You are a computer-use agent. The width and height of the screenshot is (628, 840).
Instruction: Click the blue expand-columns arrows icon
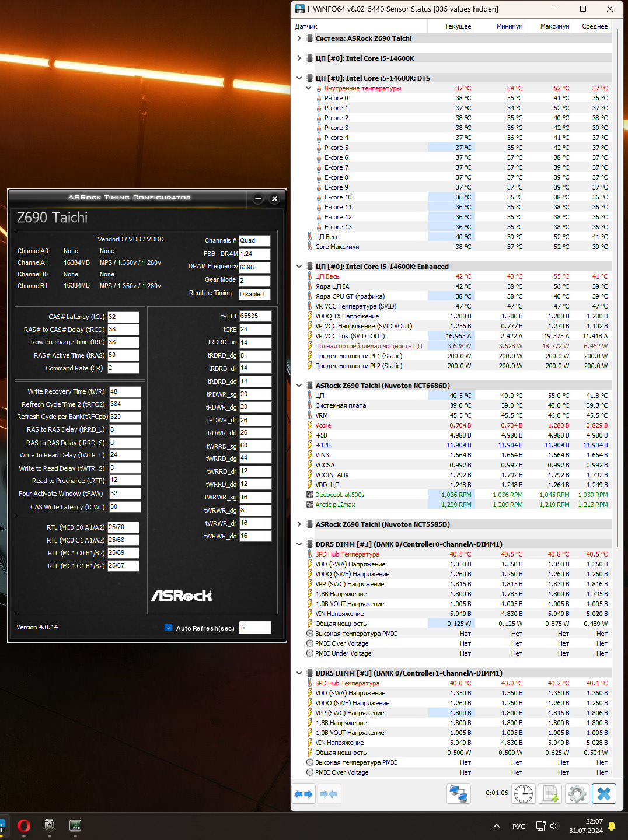click(303, 794)
